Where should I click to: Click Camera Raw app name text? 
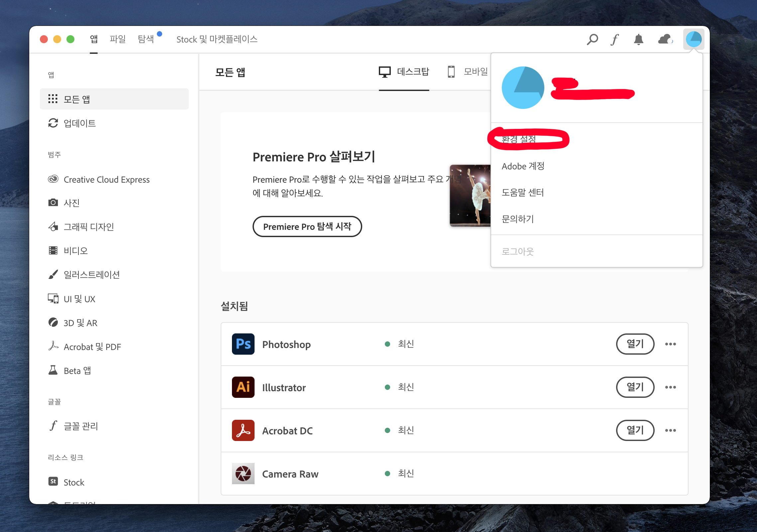coord(290,474)
